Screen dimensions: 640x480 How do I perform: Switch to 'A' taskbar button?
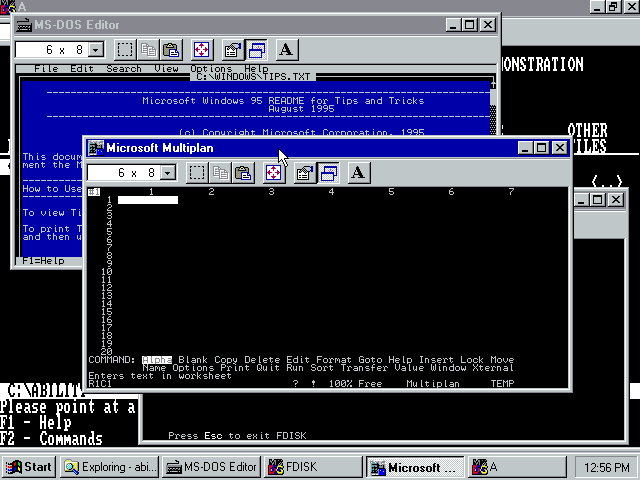[x=517, y=467]
